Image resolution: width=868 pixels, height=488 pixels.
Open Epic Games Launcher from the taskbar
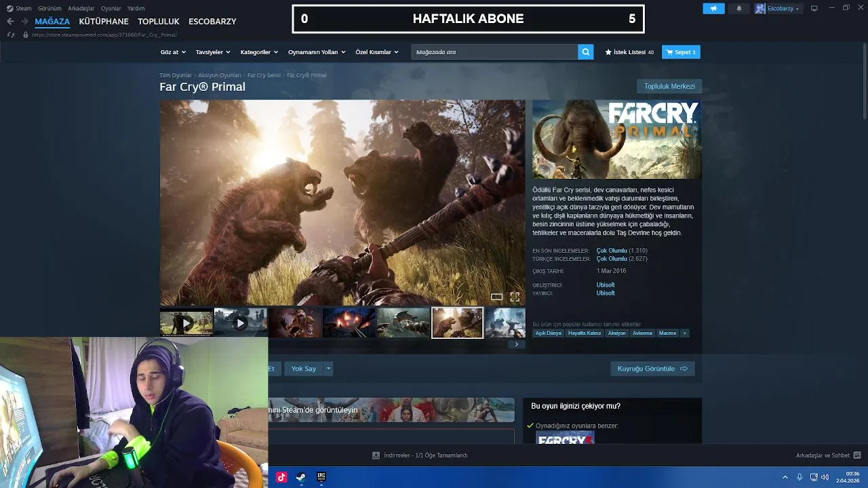(321, 477)
